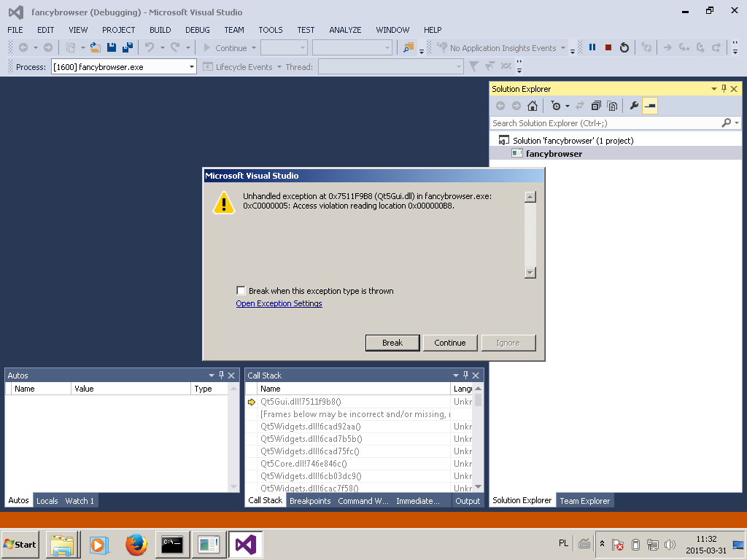Click the search magnifier in Solution Explorer

tap(726, 122)
